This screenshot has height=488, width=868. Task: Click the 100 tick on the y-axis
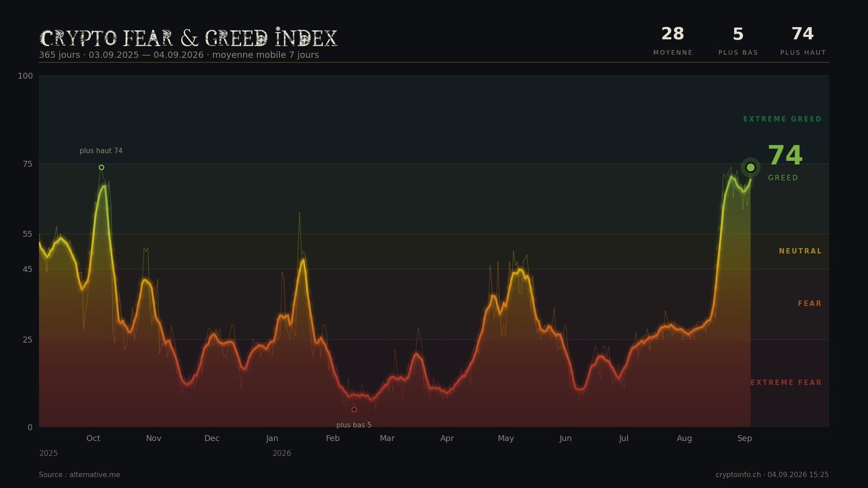pos(25,76)
